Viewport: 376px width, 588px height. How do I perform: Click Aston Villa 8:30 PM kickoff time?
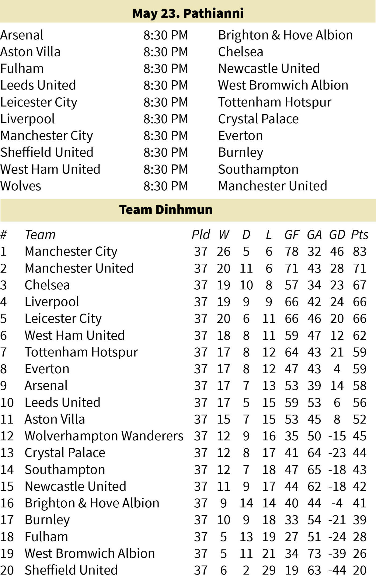click(165, 52)
